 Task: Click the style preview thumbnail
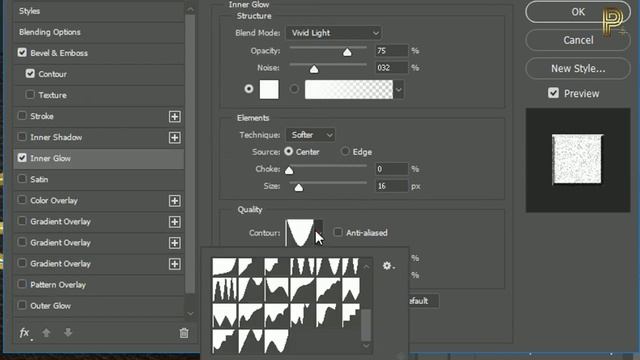tap(578, 160)
